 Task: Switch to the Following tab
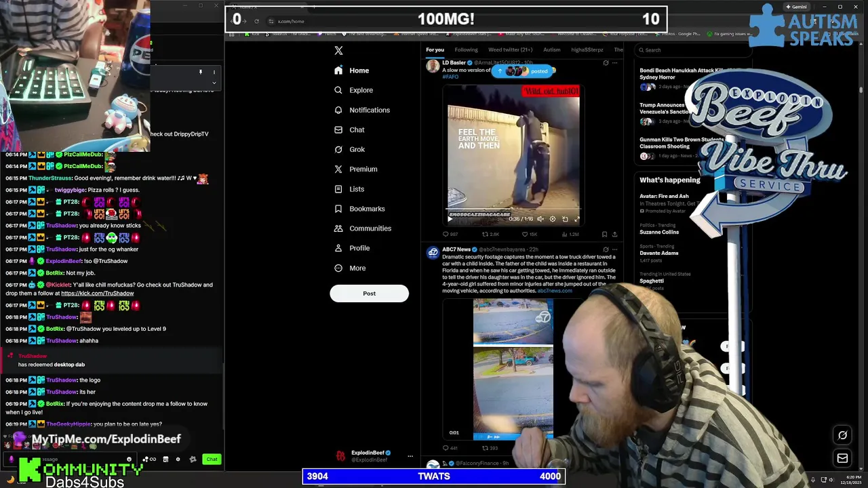coord(466,49)
